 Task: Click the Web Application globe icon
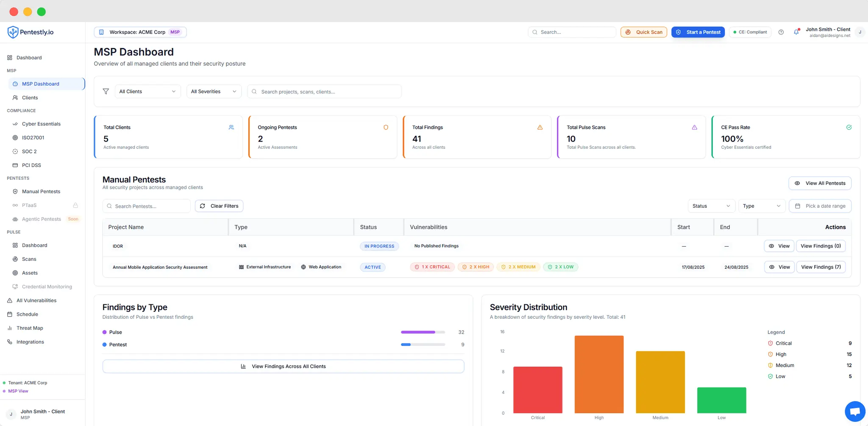(303, 267)
